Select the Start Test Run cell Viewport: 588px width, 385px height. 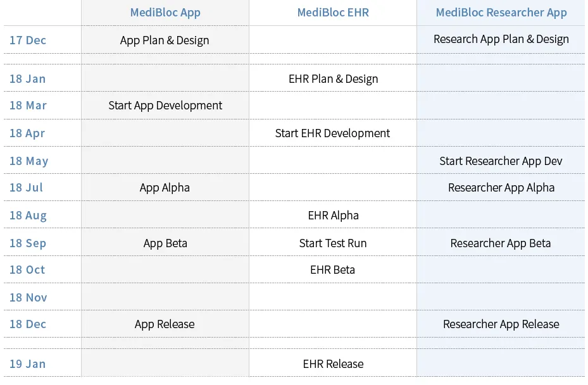pos(333,243)
